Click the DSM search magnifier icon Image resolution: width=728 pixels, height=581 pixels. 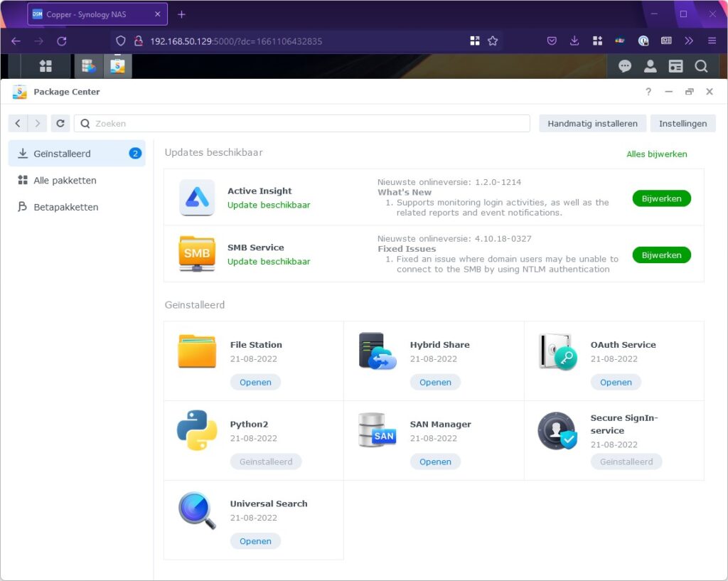click(x=701, y=66)
